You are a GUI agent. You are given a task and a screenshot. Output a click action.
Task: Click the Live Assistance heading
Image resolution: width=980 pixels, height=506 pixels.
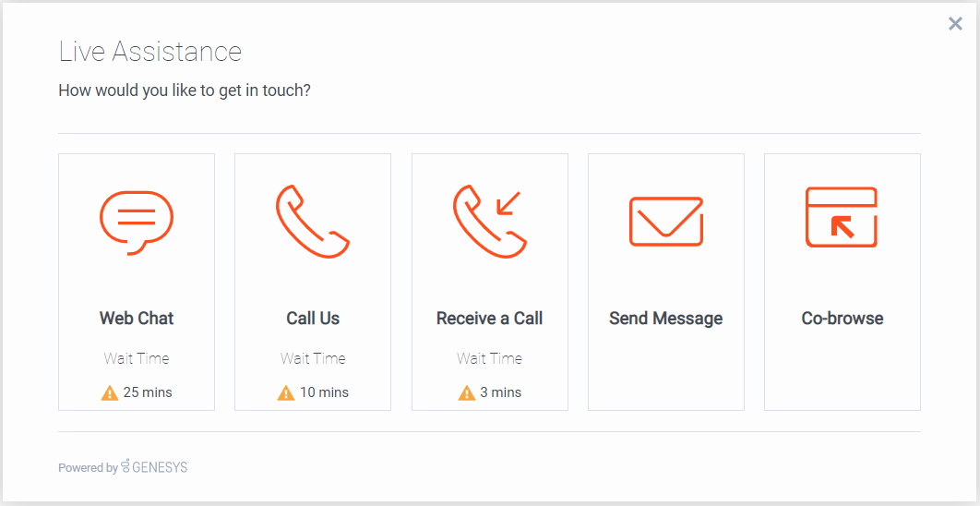pyautogui.click(x=150, y=52)
